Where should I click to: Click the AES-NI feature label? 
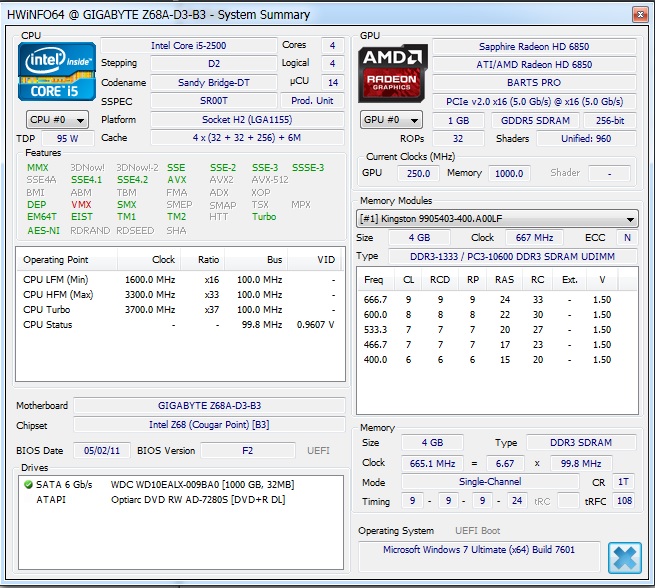pyautogui.click(x=43, y=230)
